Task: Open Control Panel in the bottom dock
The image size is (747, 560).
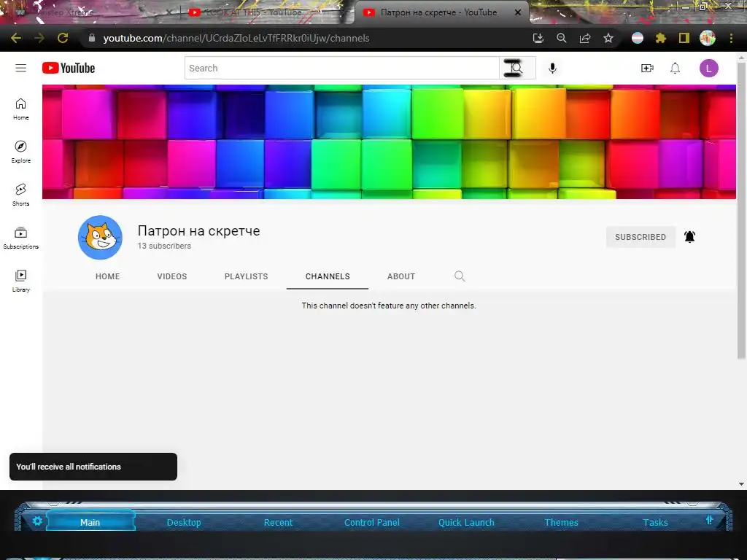Action: [371, 522]
